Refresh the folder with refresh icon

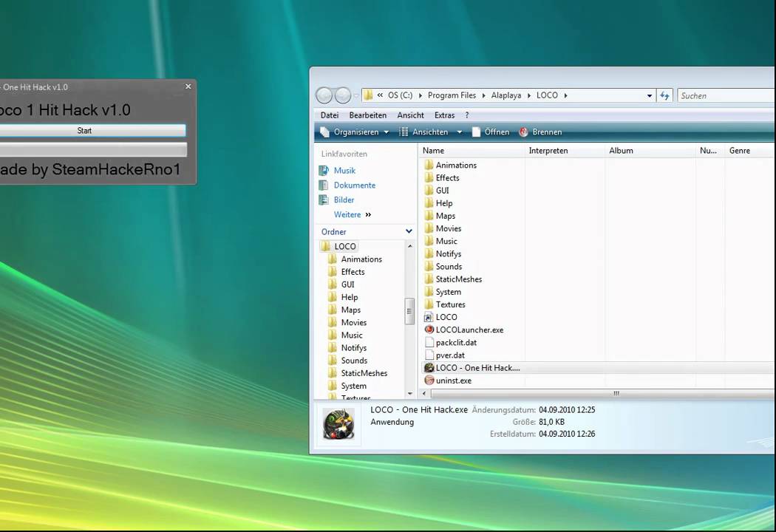pos(664,95)
